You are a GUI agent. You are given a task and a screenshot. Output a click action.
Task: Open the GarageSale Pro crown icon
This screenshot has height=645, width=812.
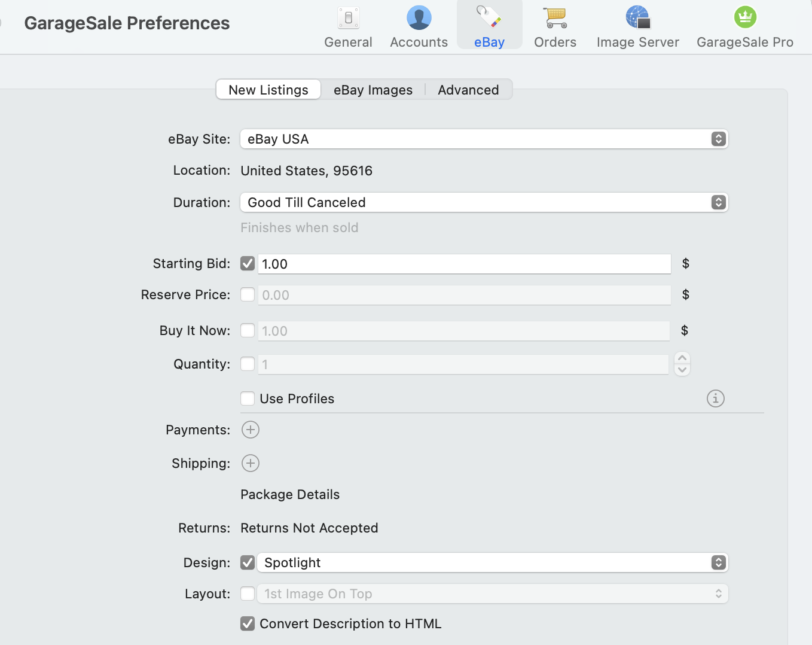tap(745, 17)
